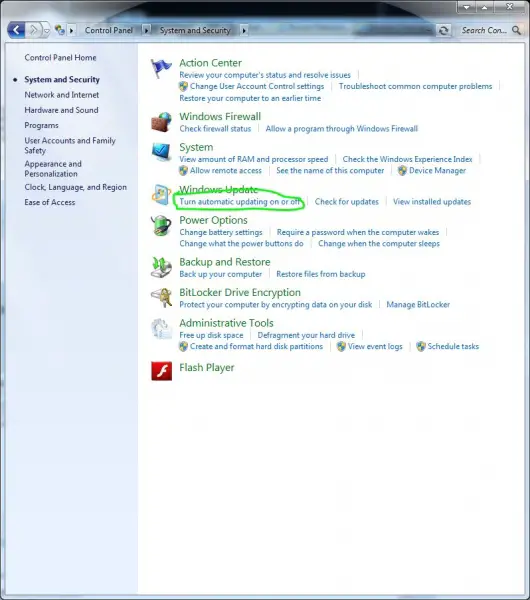530x600 pixels.
Task: Click shield icon beside Allow remote access
Action: [x=183, y=170]
